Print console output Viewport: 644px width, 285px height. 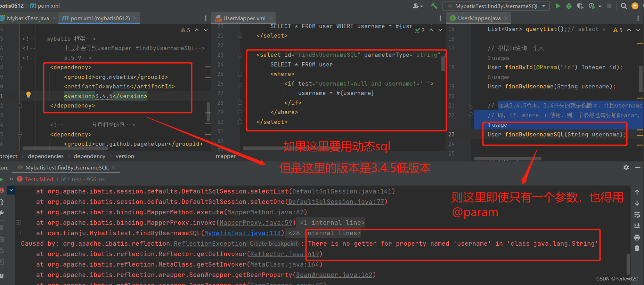[637, 237]
